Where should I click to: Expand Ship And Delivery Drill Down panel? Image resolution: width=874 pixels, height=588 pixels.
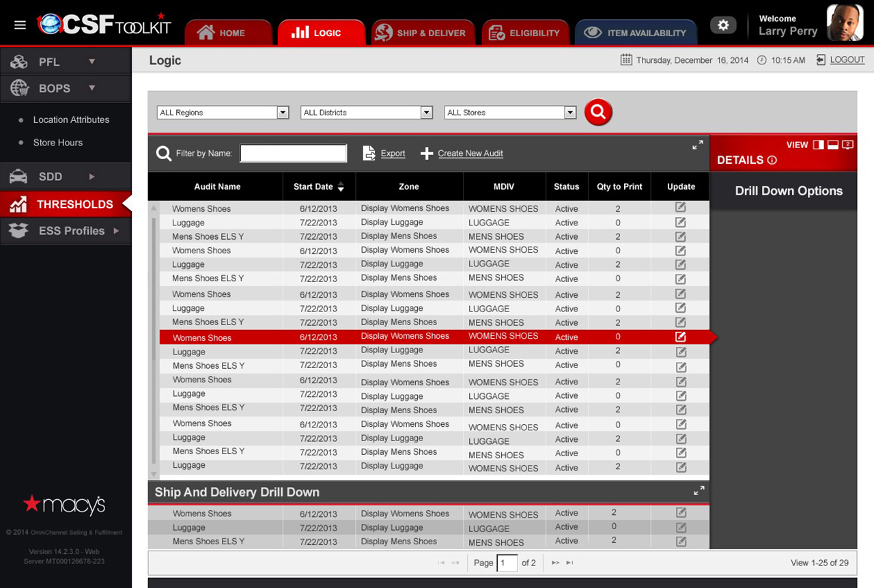click(699, 491)
